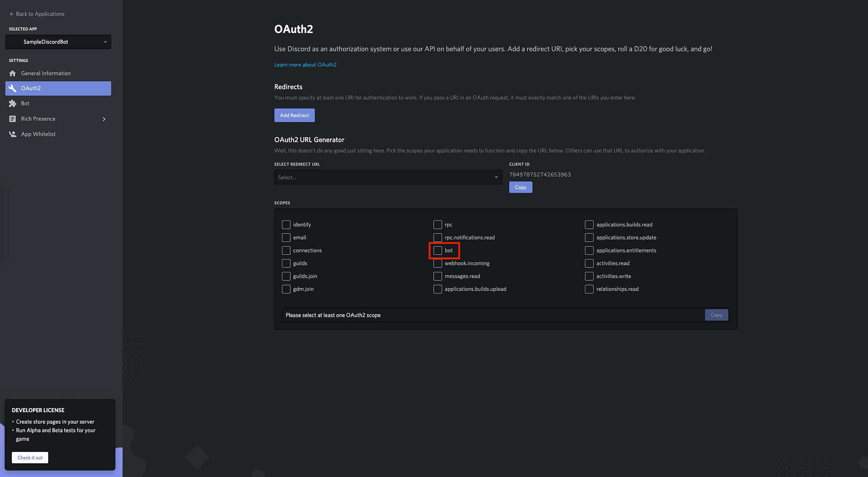Check the connections scope
Image resolution: width=868 pixels, height=477 pixels.
286,251
